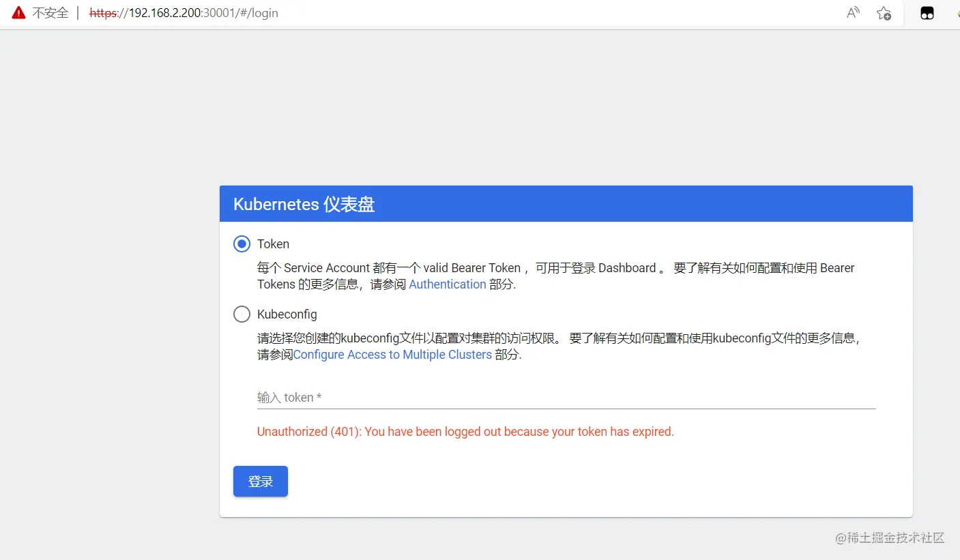This screenshot has height=560, width=960.
Task: Open the Authentication documentation link
Action: pos(448,284)
